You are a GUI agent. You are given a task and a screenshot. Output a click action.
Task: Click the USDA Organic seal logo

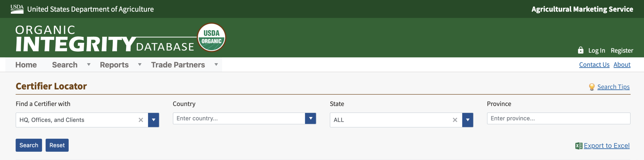[211, 37]
